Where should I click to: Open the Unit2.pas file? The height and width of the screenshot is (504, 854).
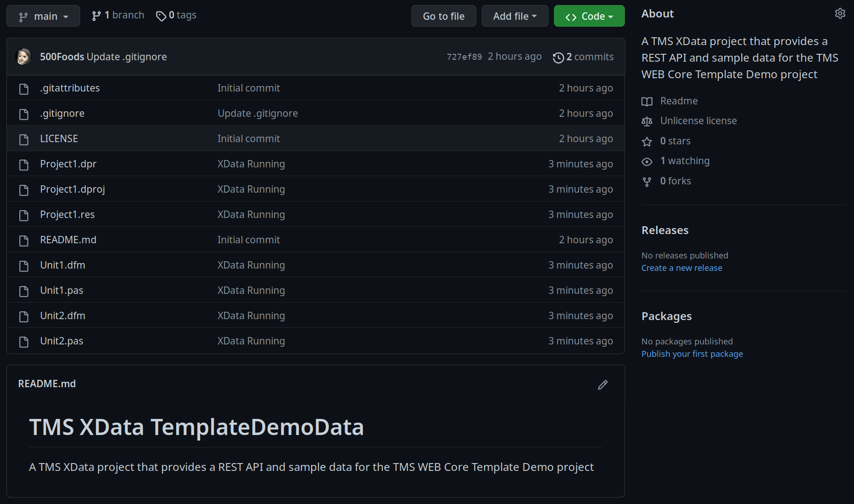[x=62, y=341]
